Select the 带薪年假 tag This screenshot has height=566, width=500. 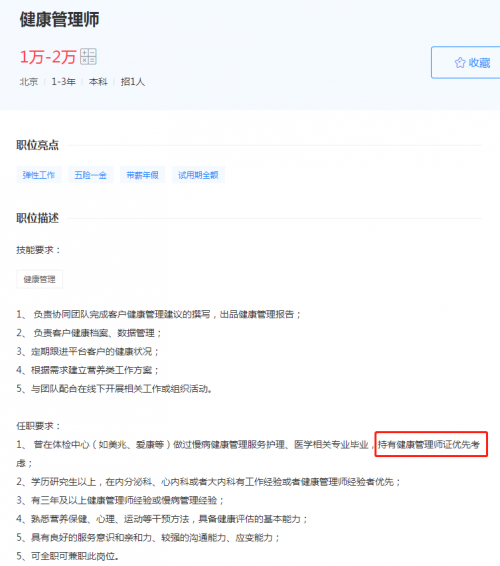tap(143, 175)
